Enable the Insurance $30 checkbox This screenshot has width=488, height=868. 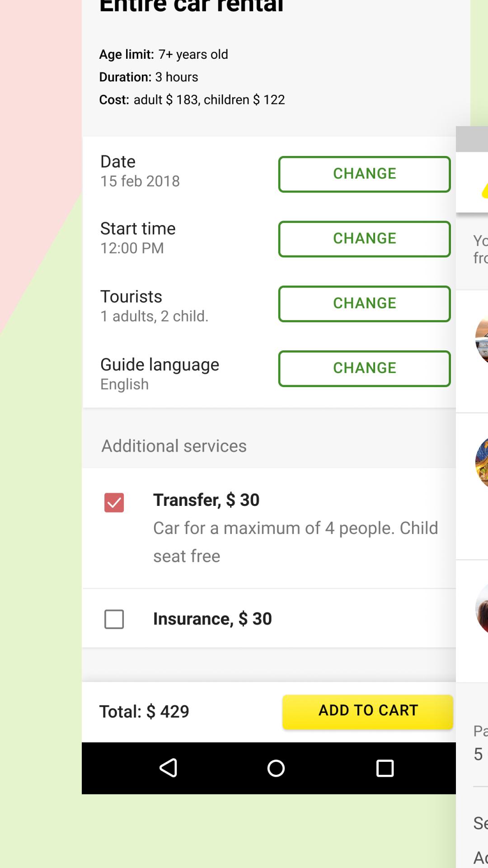click(114, 619)
